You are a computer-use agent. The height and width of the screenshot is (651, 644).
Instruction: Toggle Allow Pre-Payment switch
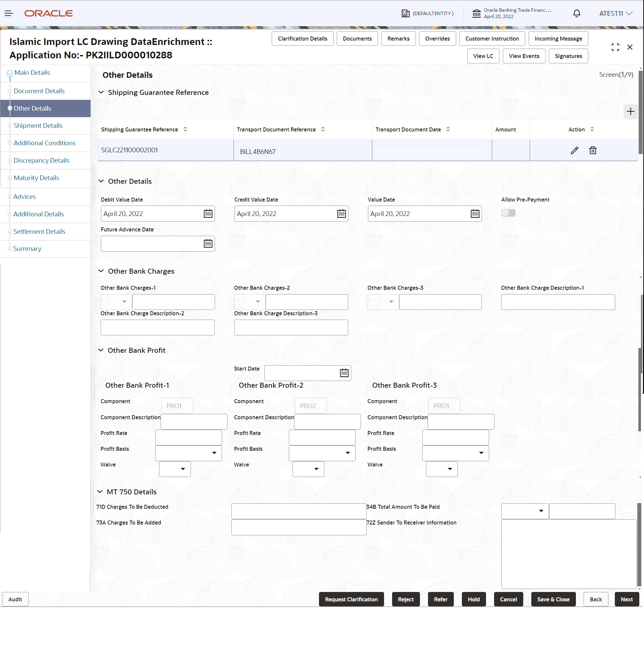(x=508, y=213)
